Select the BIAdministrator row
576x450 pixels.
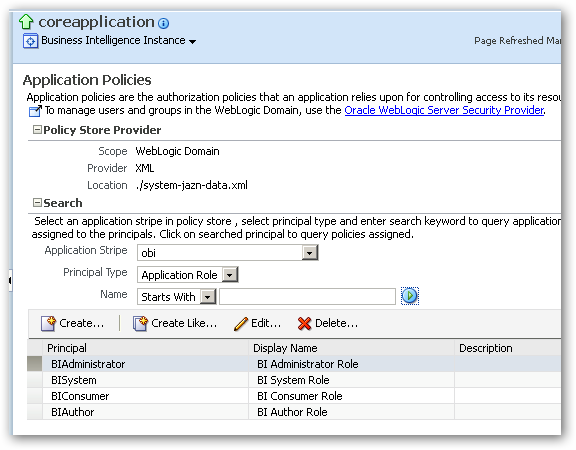[x=294, y=364]
